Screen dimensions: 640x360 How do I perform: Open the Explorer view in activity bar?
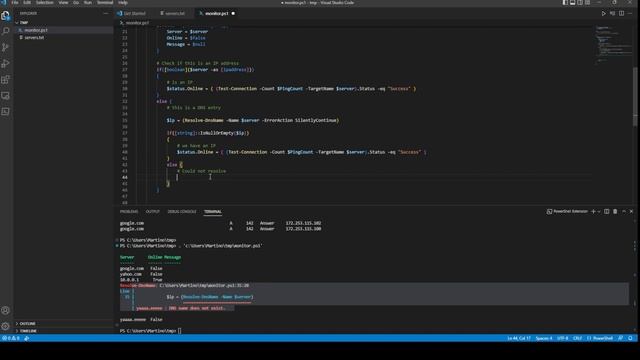click(5, 16)
